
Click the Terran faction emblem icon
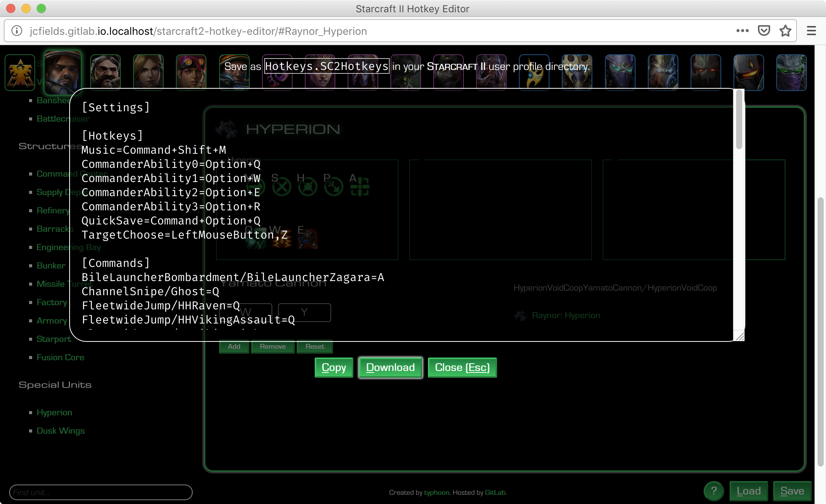pos(20,73)
